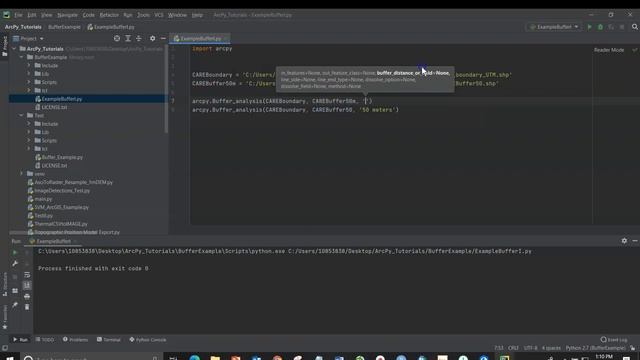Click the tool window quick access icon
Viewport: 640px width, 360px height.
[5, 348]
